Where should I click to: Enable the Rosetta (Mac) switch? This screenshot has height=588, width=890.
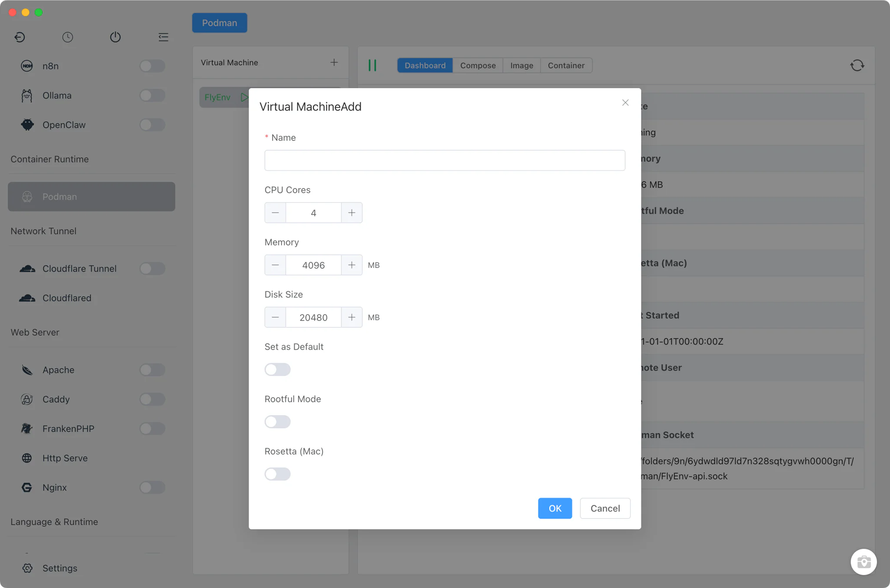click(x=277, y=474)
